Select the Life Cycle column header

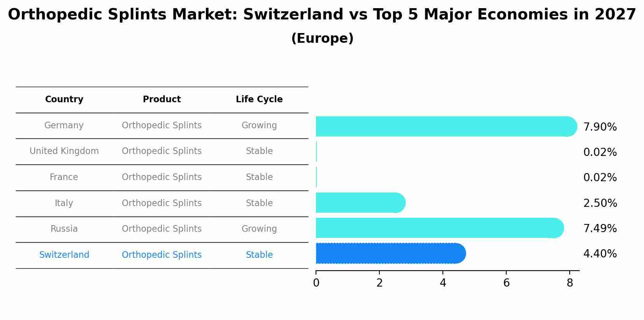click(259, 100)
